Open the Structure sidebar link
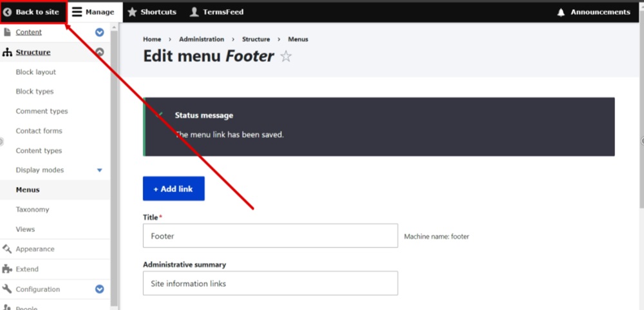This screenshot has height=310, width=644. [33, 52]
